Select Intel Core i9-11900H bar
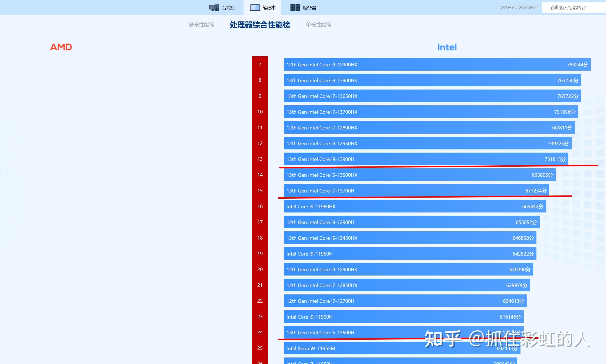 (404, 317)
